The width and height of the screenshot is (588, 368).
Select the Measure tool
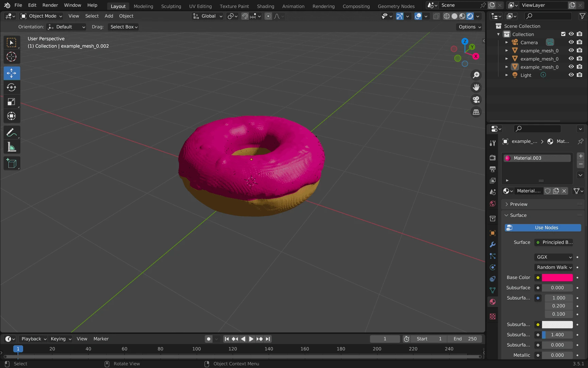pyautogui.click(x=12, y=147)
